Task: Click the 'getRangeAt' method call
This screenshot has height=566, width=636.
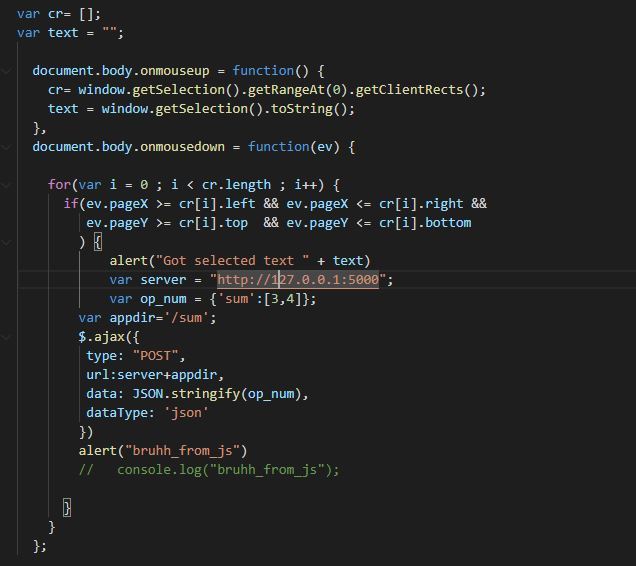Action: pyautogui.click(x=286, y=90)
